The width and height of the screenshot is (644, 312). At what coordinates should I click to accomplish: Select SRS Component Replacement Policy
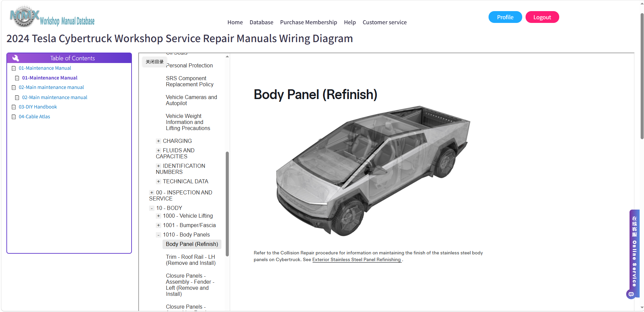[190, 81]
